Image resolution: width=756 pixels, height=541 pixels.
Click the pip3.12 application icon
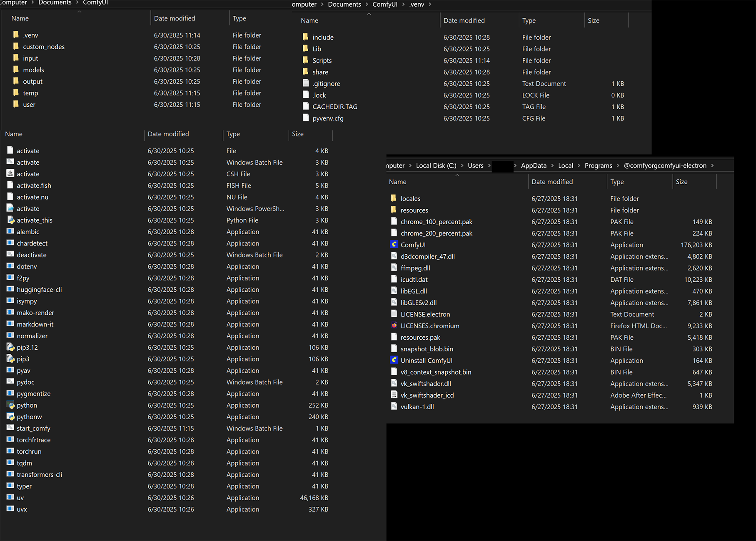[x=10, y=347]
